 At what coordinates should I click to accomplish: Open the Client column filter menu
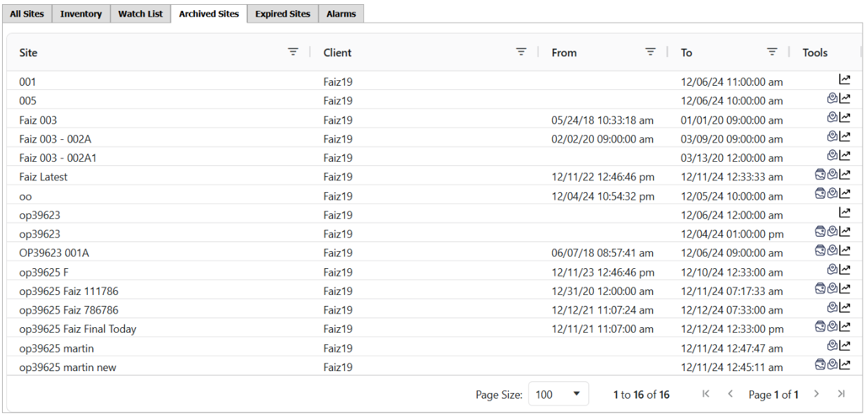pyautogui.click(x=521, y=52)
